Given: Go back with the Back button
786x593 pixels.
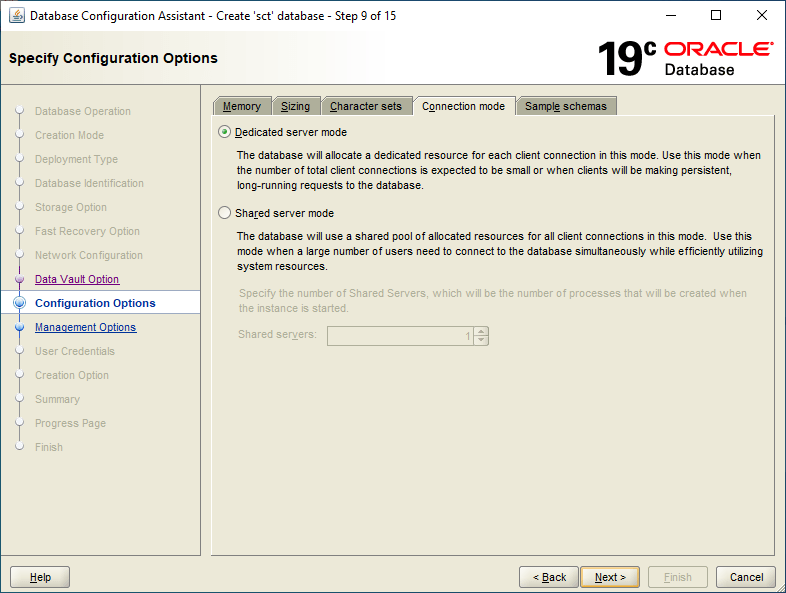Looking at the screenshot, I should 549,577.
